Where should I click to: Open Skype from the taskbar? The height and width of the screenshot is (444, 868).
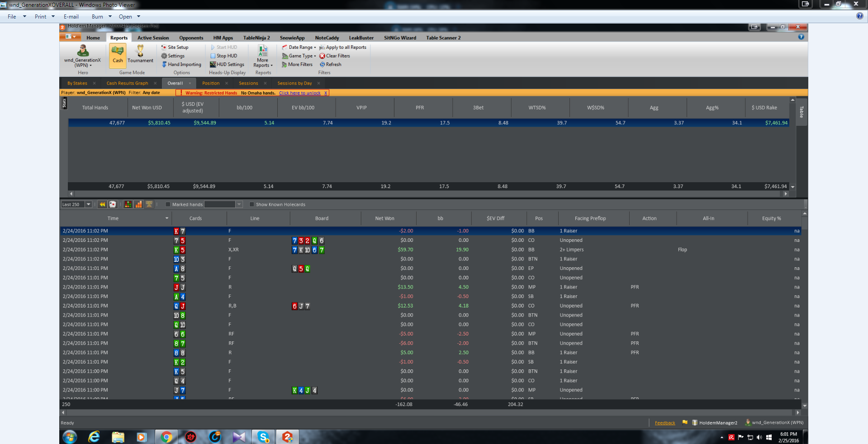coord(263,437)
